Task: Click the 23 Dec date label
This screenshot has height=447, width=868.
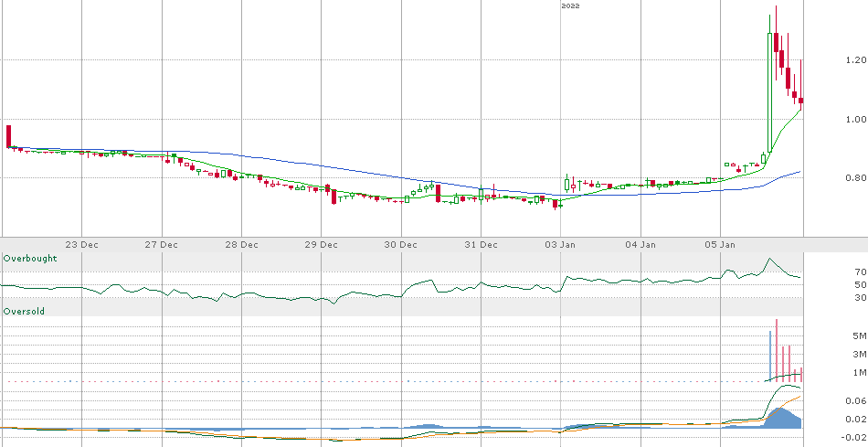Action: tap(82, 244)
